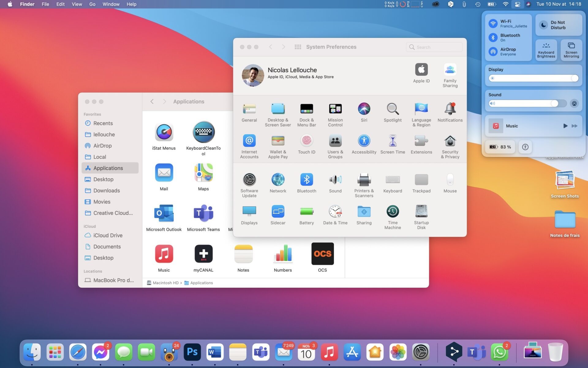Viewport: 588px width, 368px height.
Task: Select Touch ID settings
Action: click(x=307, y=146)
